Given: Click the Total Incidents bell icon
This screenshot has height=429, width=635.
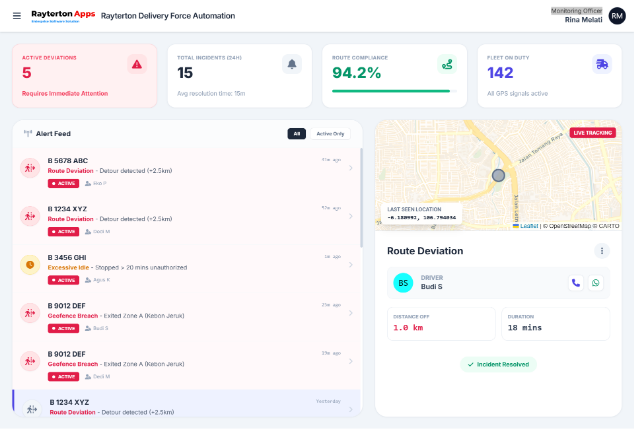Looking at the screenshot, I should coord(292,64).
